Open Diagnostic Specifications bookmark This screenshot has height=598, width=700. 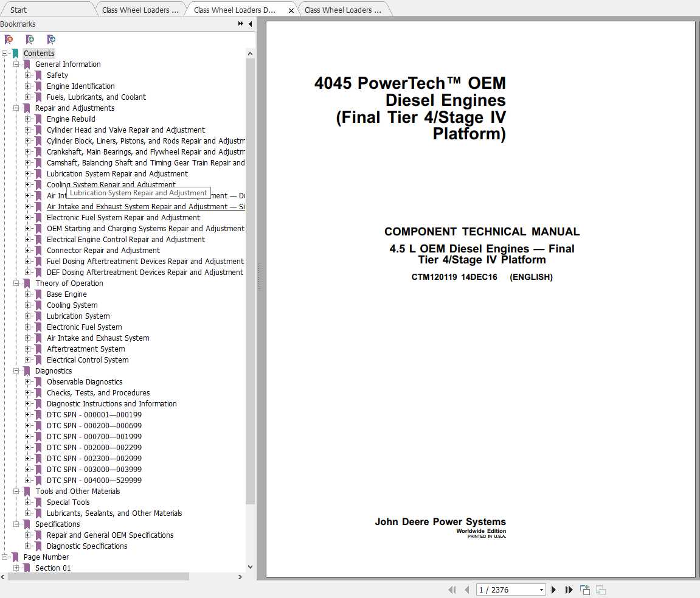(x=87, y=546)
